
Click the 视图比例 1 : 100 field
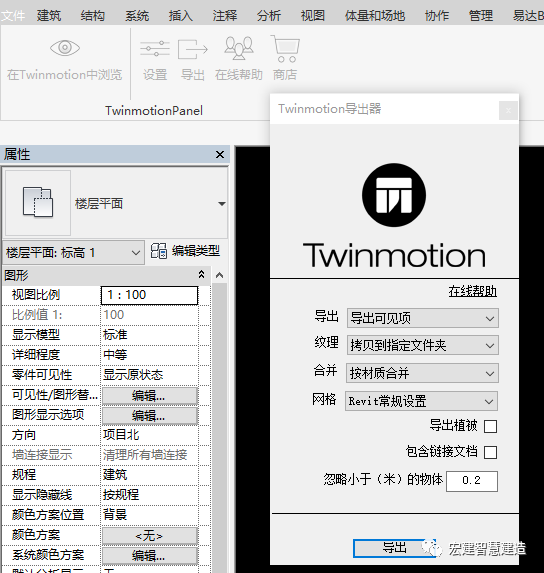149,295
